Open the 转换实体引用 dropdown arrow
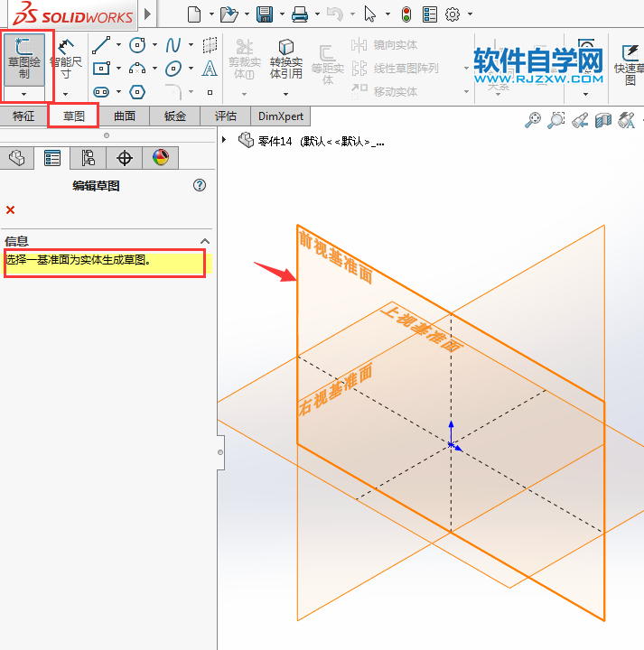 coord(285,94)
